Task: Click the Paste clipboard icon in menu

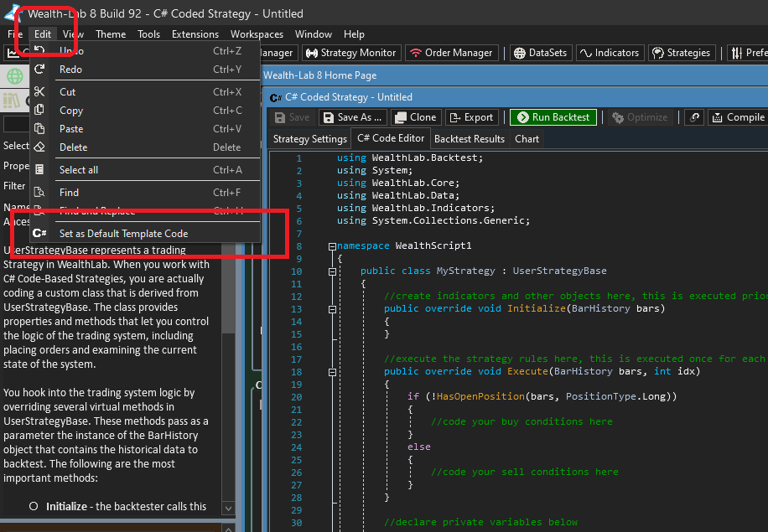Action: 39,129
